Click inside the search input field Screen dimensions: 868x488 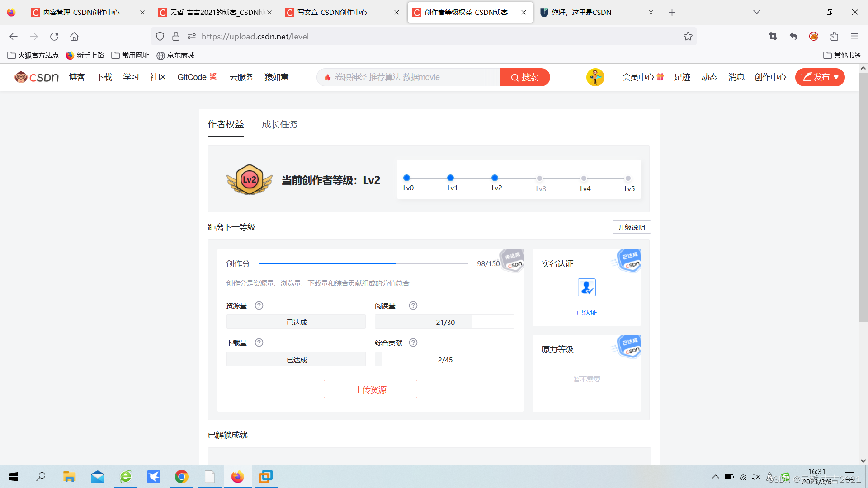[407, 77]
